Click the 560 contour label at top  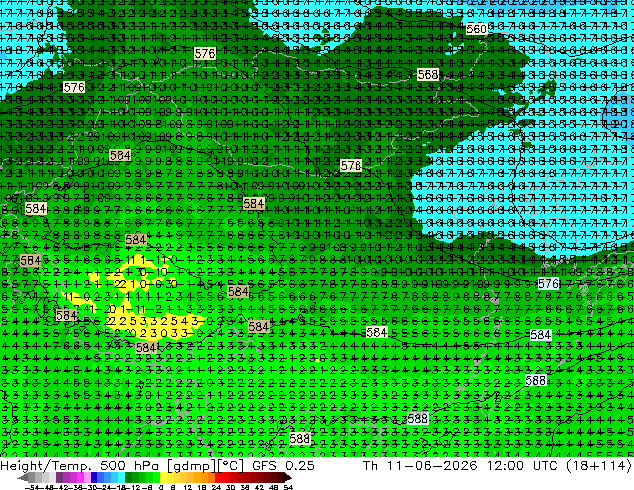pos(476,29)
